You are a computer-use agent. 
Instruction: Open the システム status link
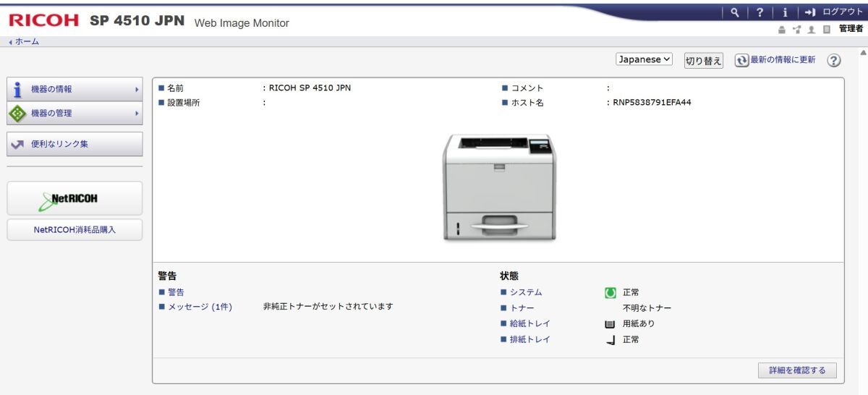click(x=526, y=292)
